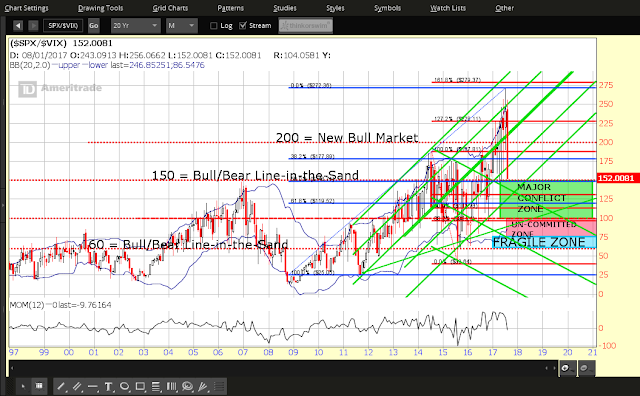Click the left scroll arrow of chart scrollbar
This screenshot has width=640, height=396.
12,368
